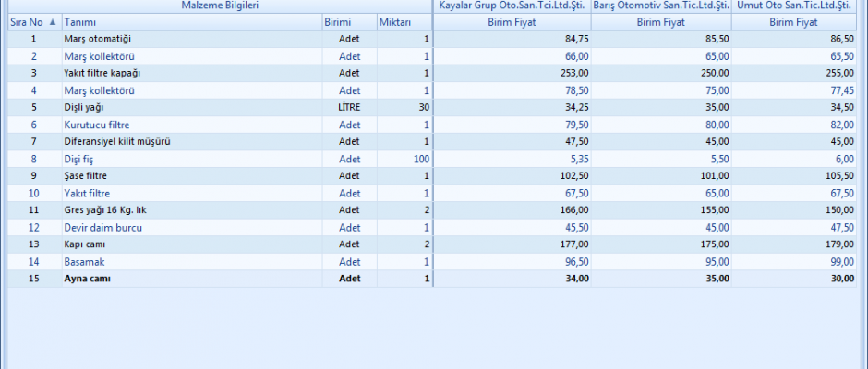Screen dimensions: 868x369
Task: Select the Dişli yağı row name
Action: [85, 107]
